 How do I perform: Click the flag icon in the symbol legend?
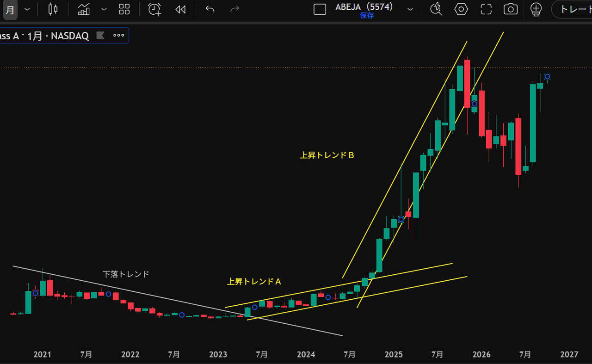100,36
